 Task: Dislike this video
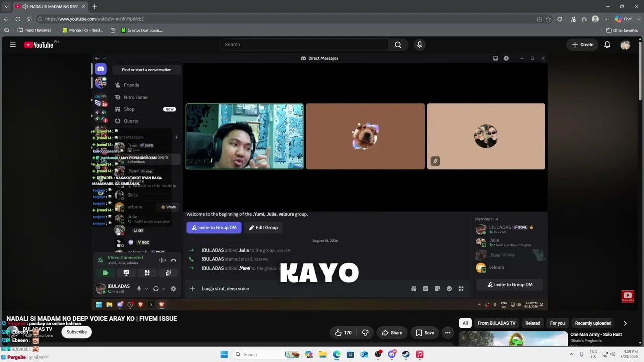[x=365, y=333]
